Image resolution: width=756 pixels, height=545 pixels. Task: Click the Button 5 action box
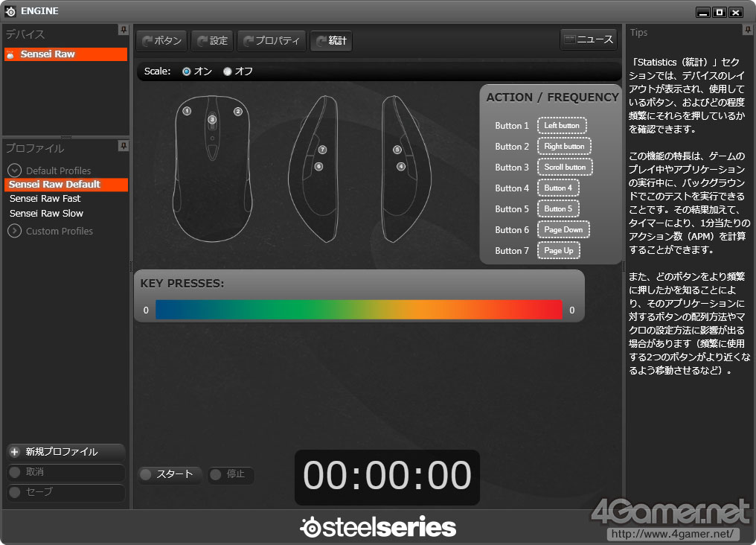pos(558,208)
